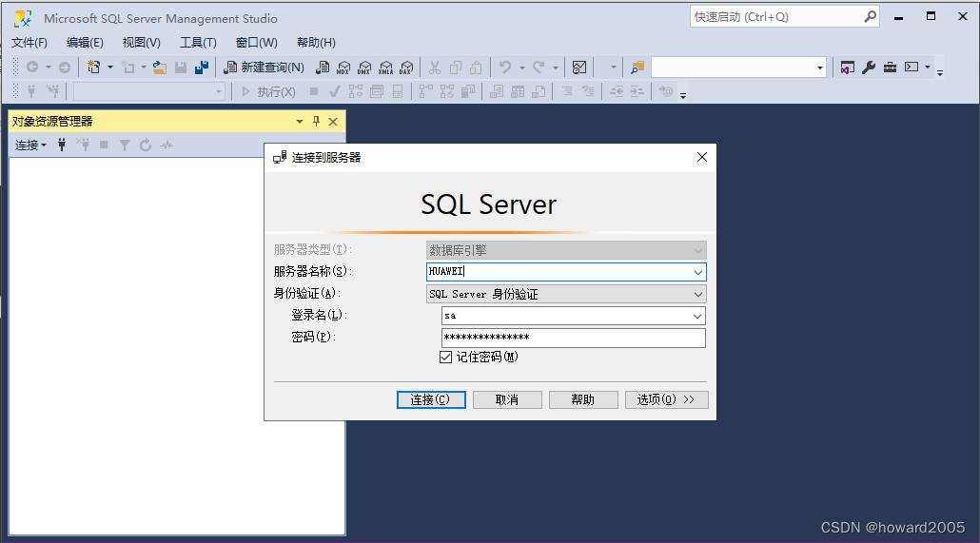Click the 新建查询(N) toolbar button
Screen dimensions: 980x543
(265, 67)
